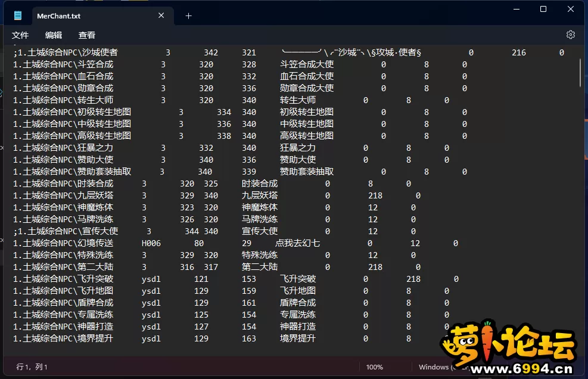The width and height of the screenshot is (588, 379).
Task: Click the text 1.土城综合NPC\赞助大使
Action: [63, 160]
